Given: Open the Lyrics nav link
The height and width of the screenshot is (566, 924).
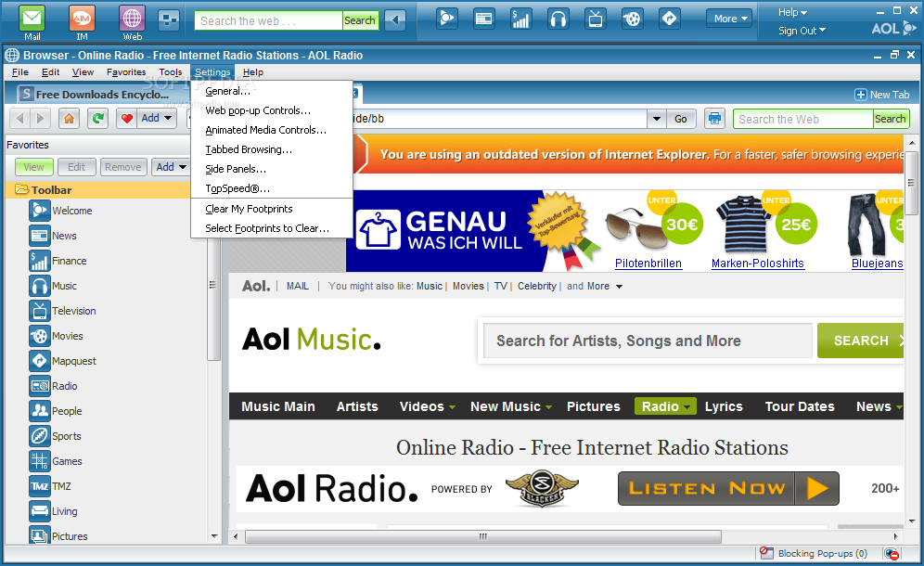Looking at the screenshot, I should point(724,406).
